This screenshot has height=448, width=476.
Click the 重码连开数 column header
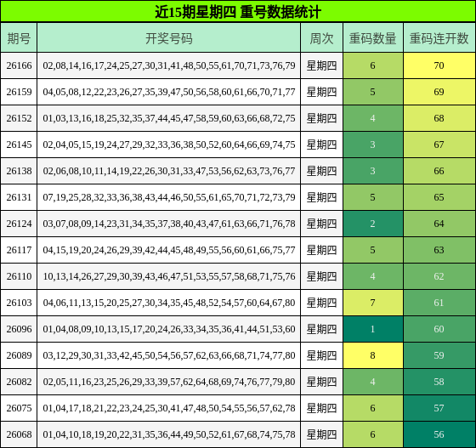[x=439, y=38]
